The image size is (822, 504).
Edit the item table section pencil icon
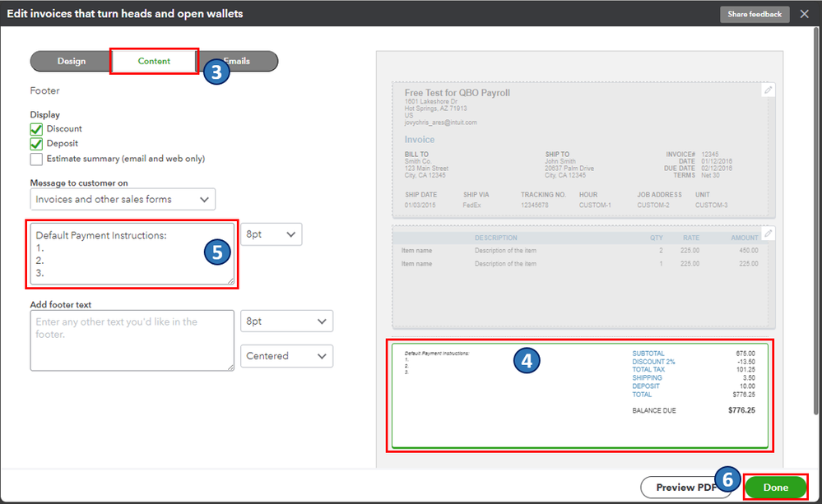click(768, 234)
